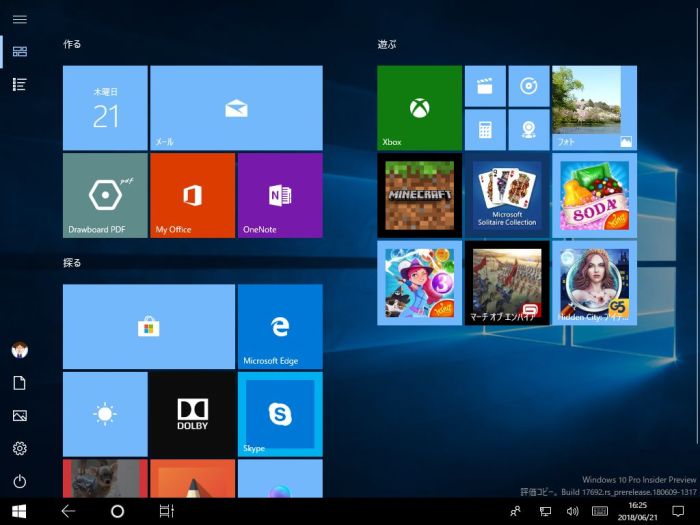Open the Action Center notification icon
Image resolution: width=700 pixels, height=525 pixels.
pyautogui.click(x=678, y=511)
